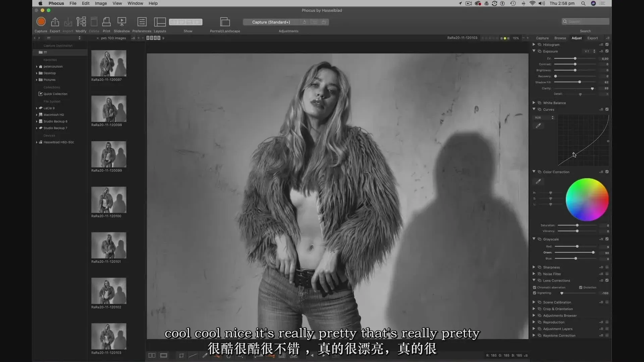
Task: Click the orange Capture button
Action: click(x=41, y=22)
